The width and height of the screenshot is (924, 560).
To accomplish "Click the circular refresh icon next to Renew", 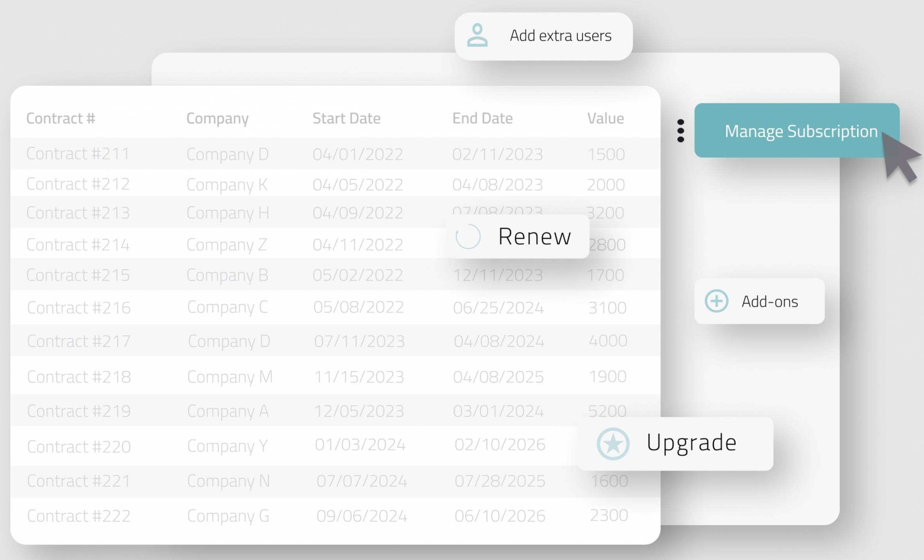I will coord(468,237).
